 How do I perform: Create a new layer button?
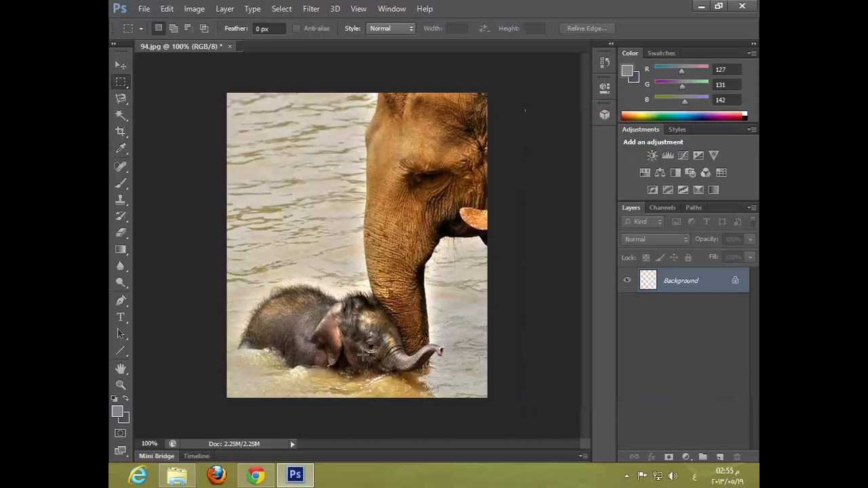point(720,457)
